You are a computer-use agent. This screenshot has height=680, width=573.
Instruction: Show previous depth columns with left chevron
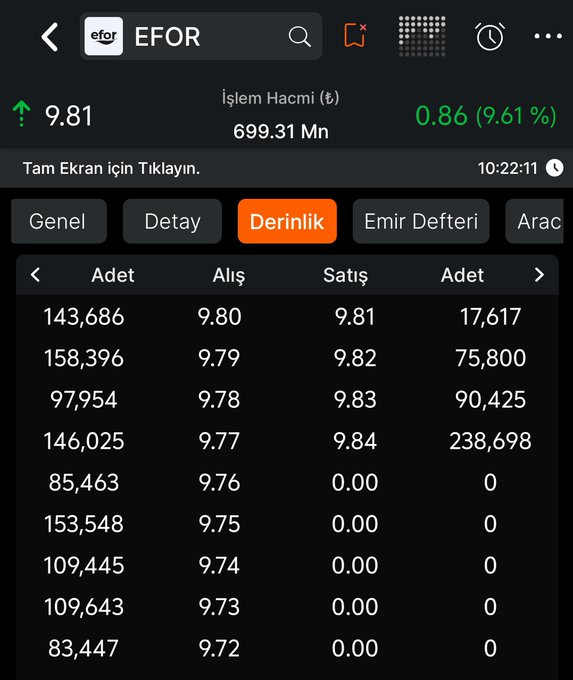coord(36,275)
